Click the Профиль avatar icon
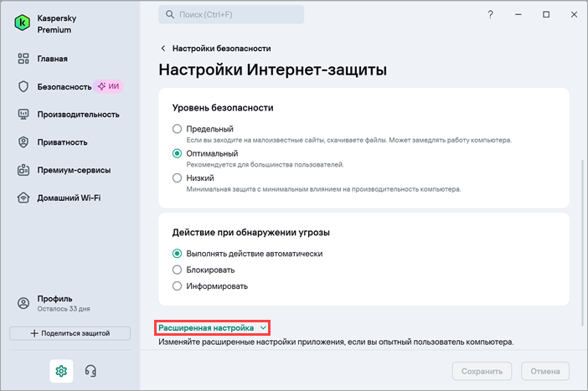Viewport: 588px width, 391px height. (x=23, y=303)
